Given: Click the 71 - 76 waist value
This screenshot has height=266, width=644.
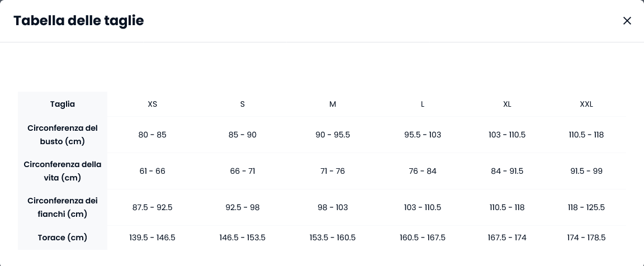Looking at the screenshot, I should click(x=333, y=171).
